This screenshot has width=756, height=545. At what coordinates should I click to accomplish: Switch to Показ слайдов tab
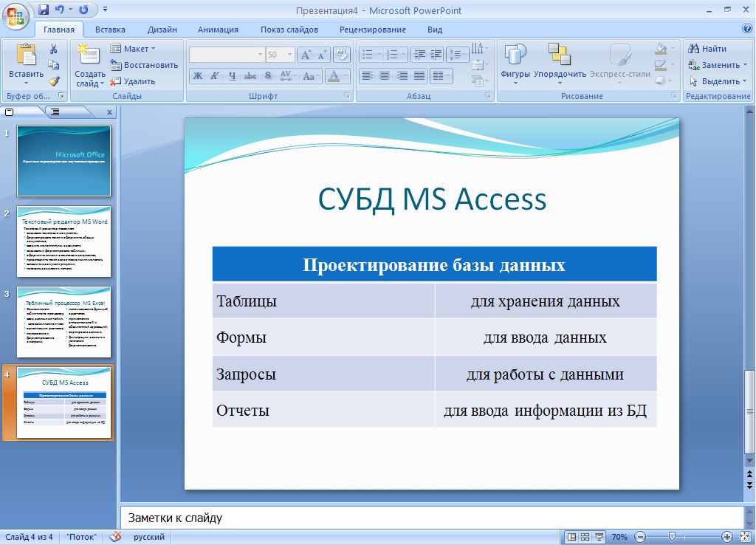tap(289, 30)
